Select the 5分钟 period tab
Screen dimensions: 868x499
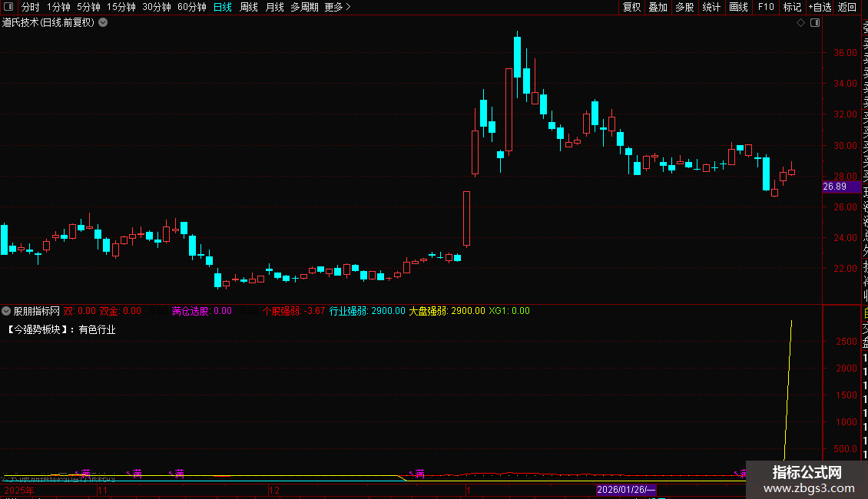point(88,7)
